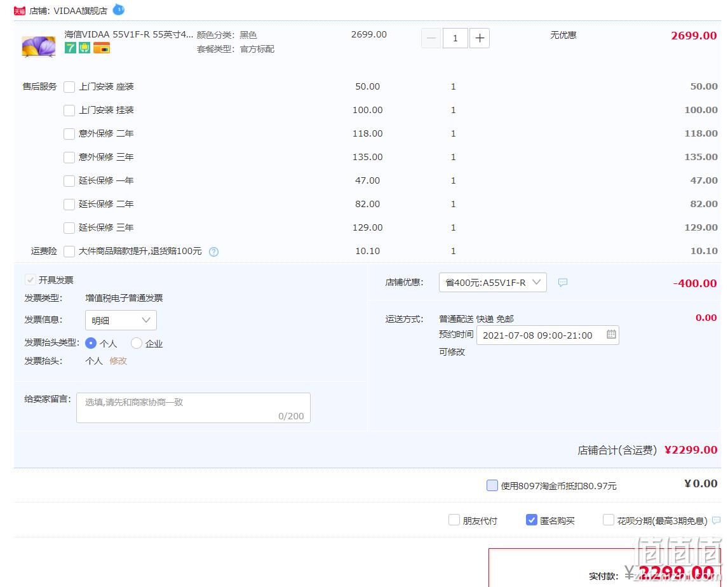Expand the 店铺优惠 省400元:A55V1F-R dropdown

(492, 282)
